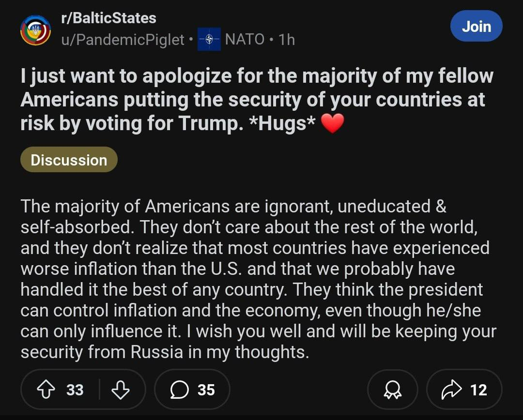Filter by the Discussion flair tag
Viewport: 523px width, 420px height.
point(69,160)
